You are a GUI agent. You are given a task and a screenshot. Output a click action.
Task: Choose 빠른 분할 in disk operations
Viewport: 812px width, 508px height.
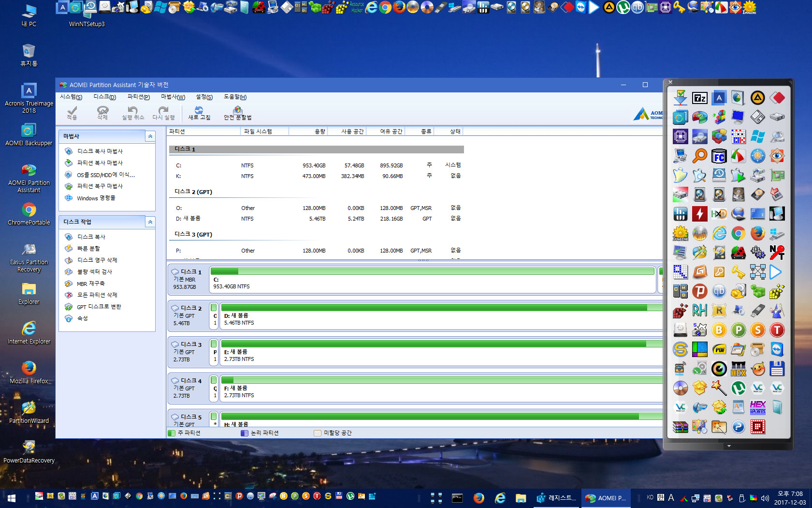point(88,249)
